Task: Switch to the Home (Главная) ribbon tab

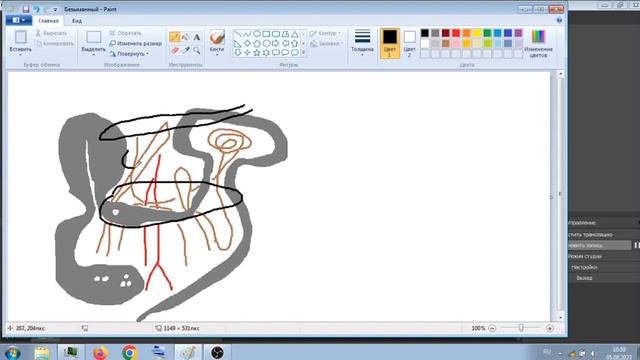Action: (x=48, y=20)
